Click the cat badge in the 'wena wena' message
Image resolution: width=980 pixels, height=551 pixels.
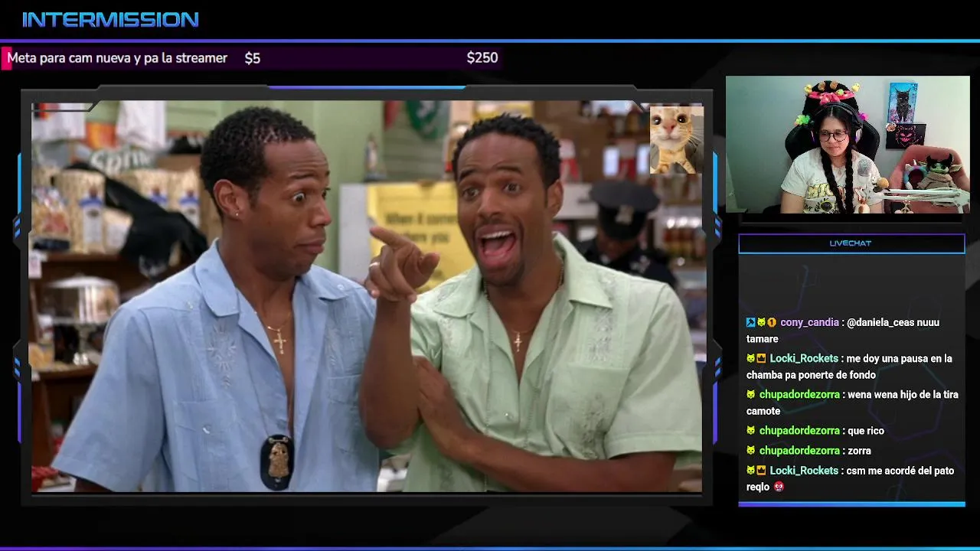[751, 394]
